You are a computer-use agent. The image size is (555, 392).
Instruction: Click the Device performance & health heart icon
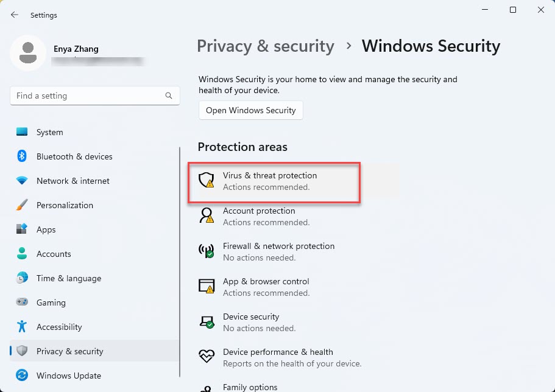click(207, 357)
